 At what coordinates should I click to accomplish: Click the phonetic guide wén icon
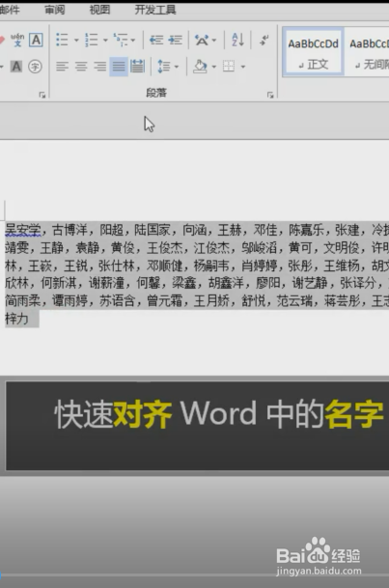click(x=17, y=40)
